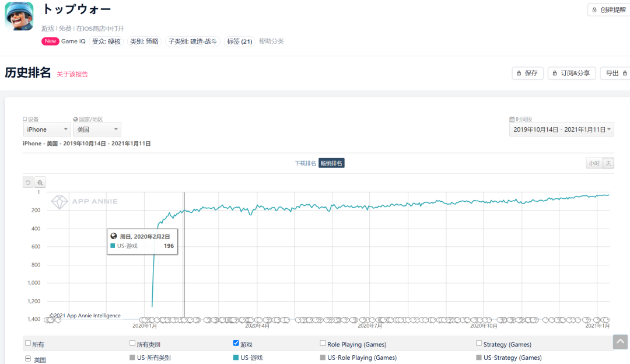Check the Strategy (Games) checkbox
Image resolution: width=630 pixels, height=364 pixels.
(479, 344)
